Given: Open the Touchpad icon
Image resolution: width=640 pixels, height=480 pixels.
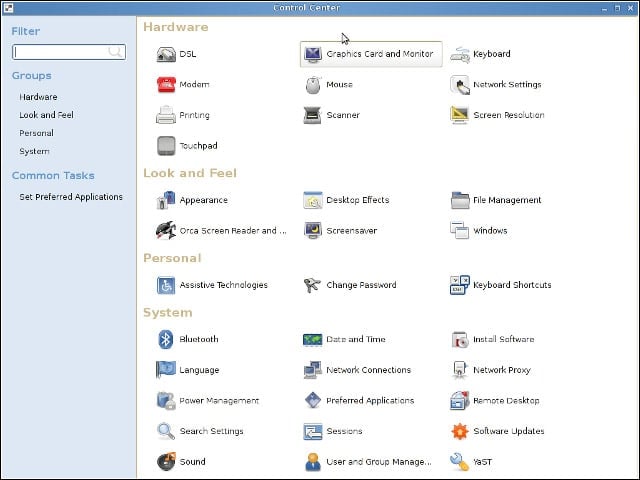Looking at the screenshot, I should 166,146.
